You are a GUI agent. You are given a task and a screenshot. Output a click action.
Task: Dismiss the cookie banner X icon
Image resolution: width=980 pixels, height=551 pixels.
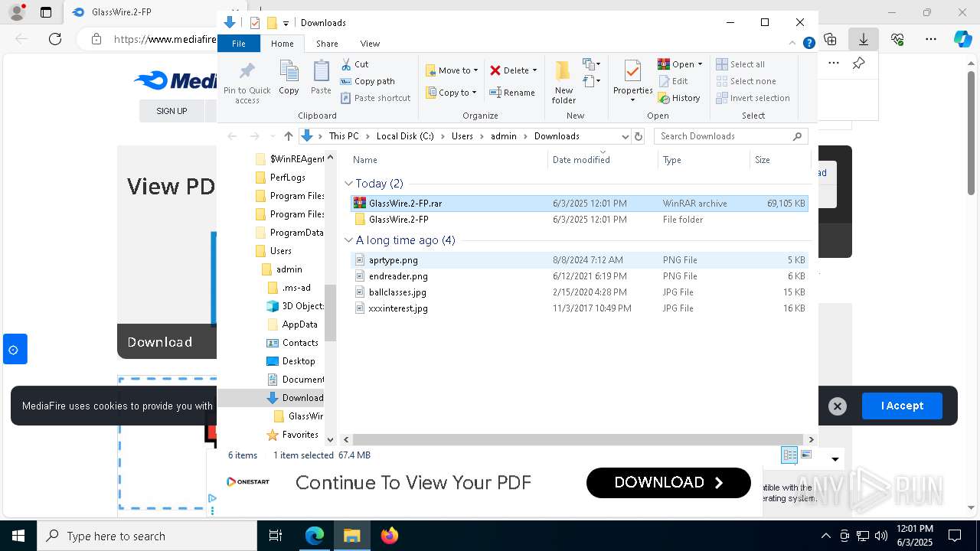coord(838,406)
